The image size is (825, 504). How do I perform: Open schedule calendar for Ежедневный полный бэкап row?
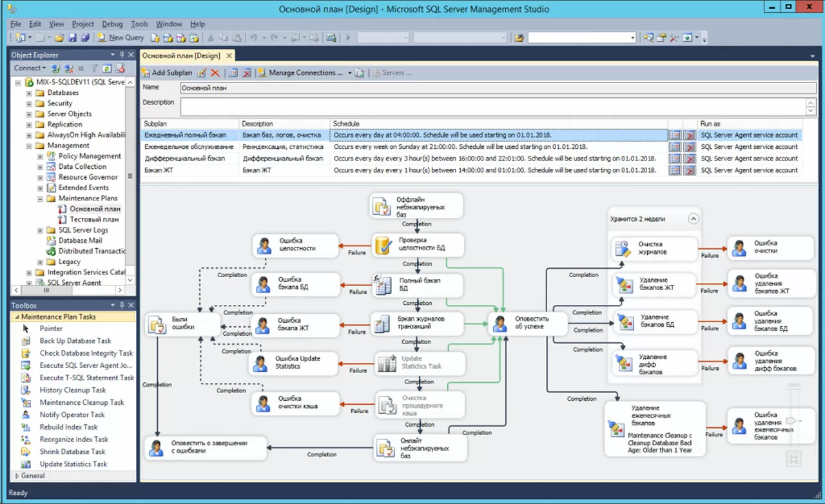[x=675, y=135]
